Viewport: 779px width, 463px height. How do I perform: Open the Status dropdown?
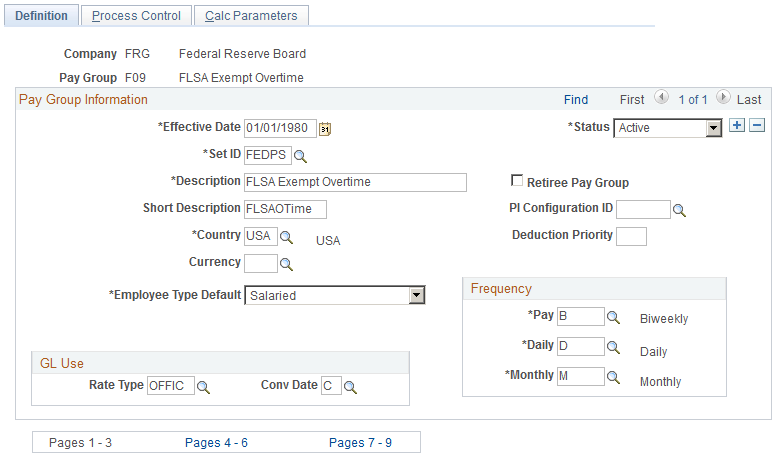tap(668, 128)
